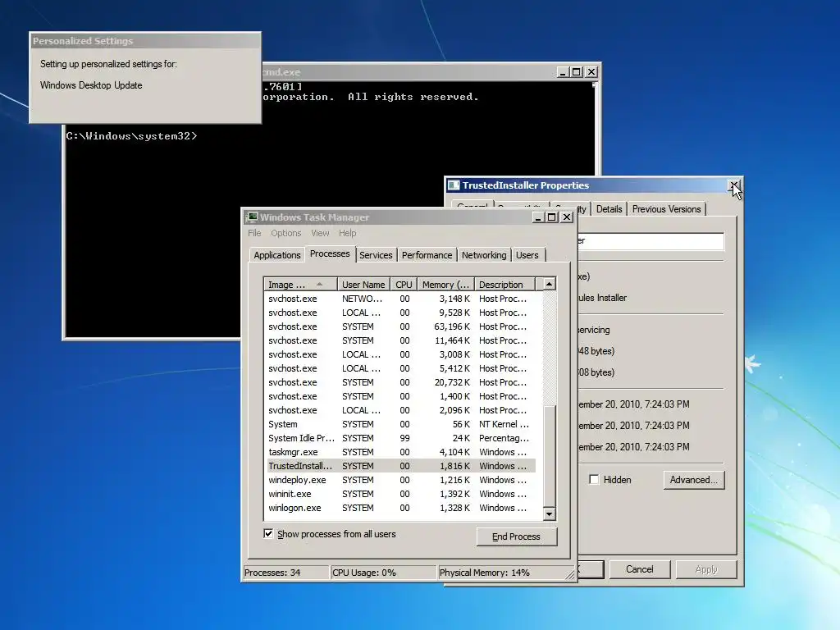This screenshot has height=630, width=840.
Task: Close the TrustedInstaller Properties dialog
Action: click(x=734, y=185)
